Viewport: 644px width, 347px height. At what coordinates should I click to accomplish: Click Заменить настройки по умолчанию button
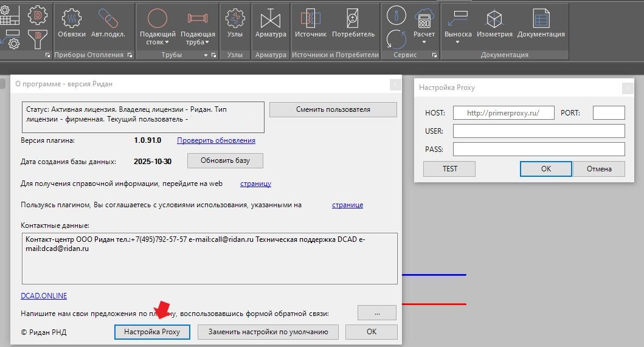[x=268, y=332]
